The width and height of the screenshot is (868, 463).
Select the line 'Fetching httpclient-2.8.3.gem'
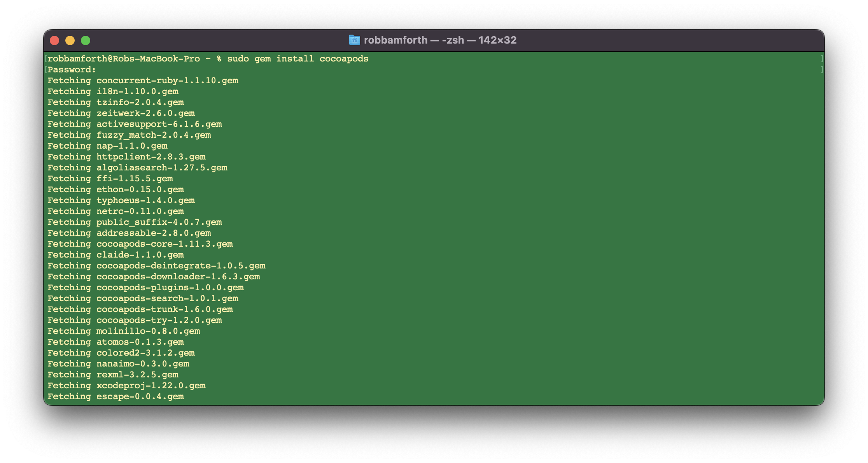point(126,157)
